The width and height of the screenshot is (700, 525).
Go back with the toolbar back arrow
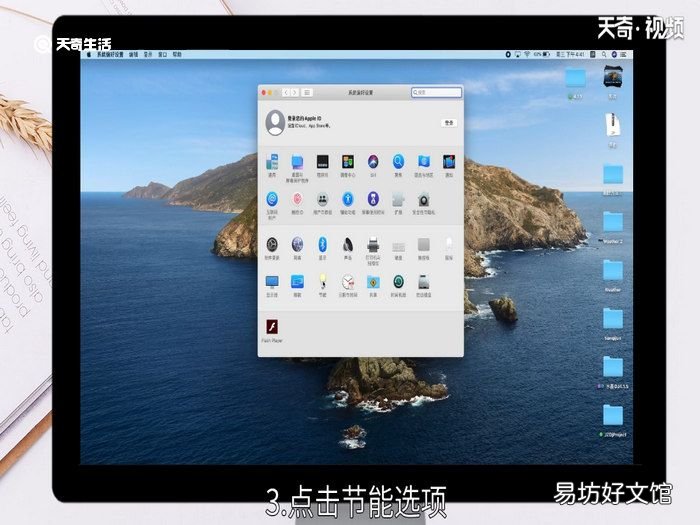287,92
